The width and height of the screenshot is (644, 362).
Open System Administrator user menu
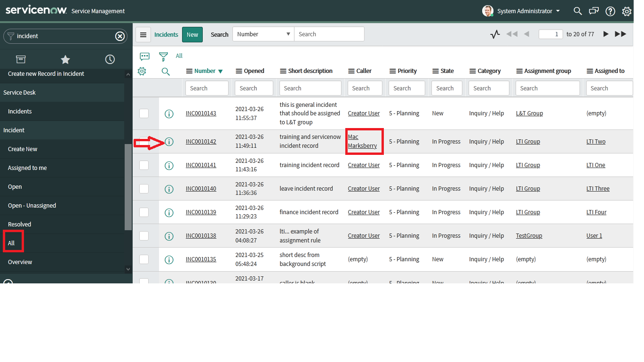521,11
